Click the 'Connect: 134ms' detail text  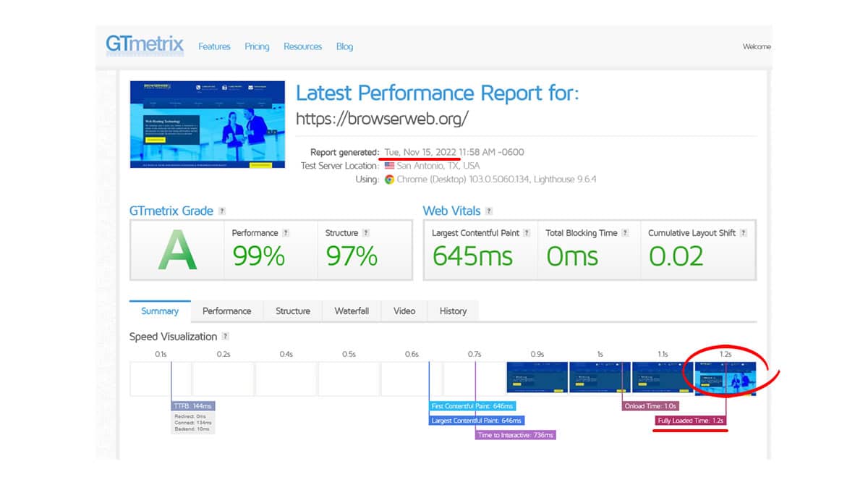[x=192, y=423]
